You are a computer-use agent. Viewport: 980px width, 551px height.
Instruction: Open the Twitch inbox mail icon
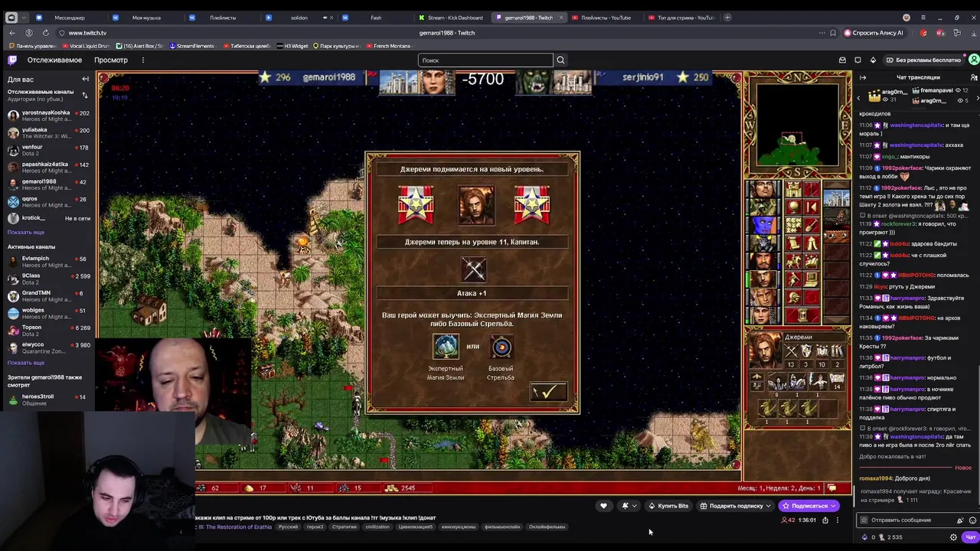tap(842, 60)
